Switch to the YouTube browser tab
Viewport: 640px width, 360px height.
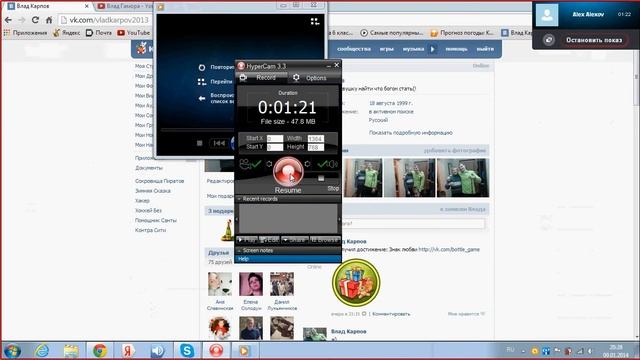(124, 6)
